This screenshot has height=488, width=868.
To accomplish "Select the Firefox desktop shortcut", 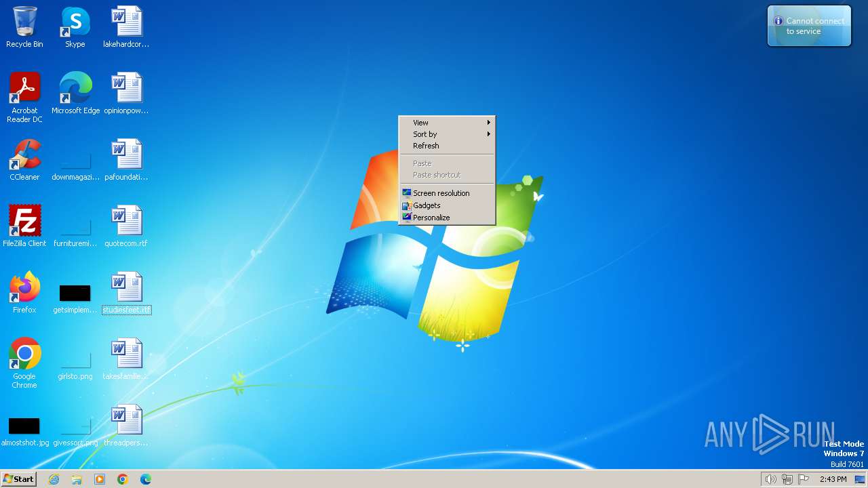I will [24, 293].
